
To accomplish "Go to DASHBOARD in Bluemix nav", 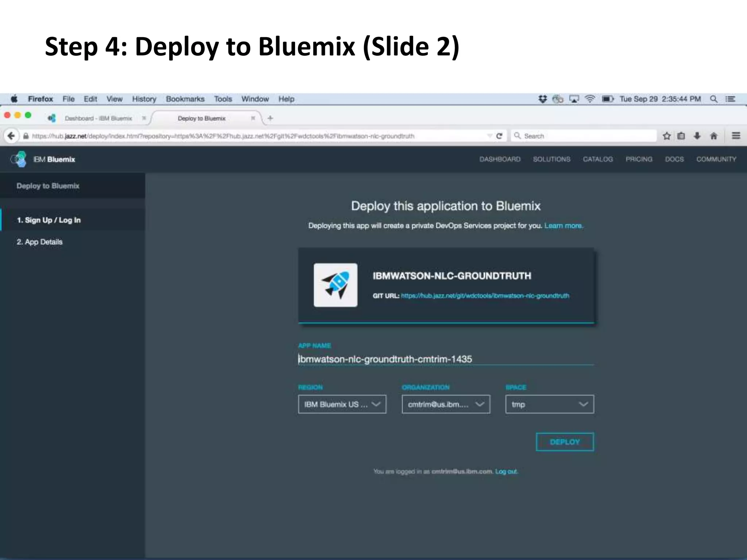I will point(500,159).
